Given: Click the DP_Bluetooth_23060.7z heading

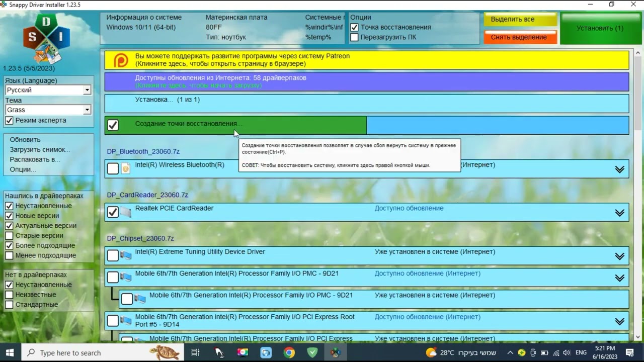Looking at the screenshot, I should [143, 151].
